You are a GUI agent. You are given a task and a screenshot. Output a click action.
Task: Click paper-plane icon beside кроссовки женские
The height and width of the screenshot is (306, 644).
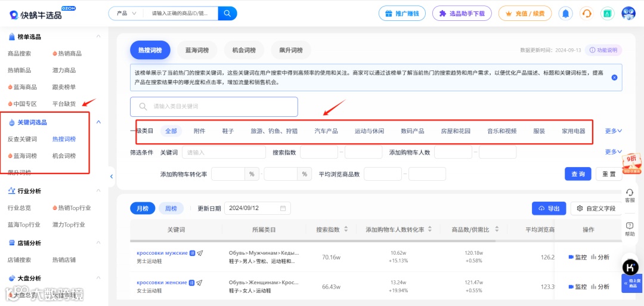[x=199, y=283]
